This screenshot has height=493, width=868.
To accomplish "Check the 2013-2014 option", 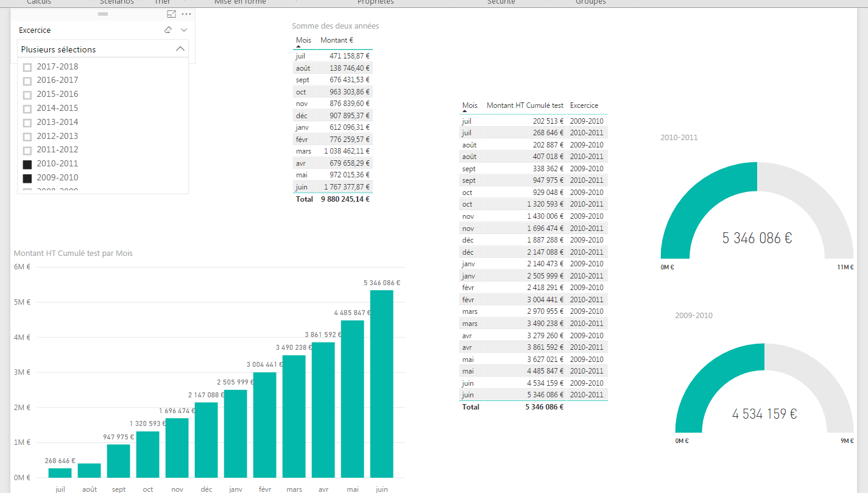I will 27,123.
